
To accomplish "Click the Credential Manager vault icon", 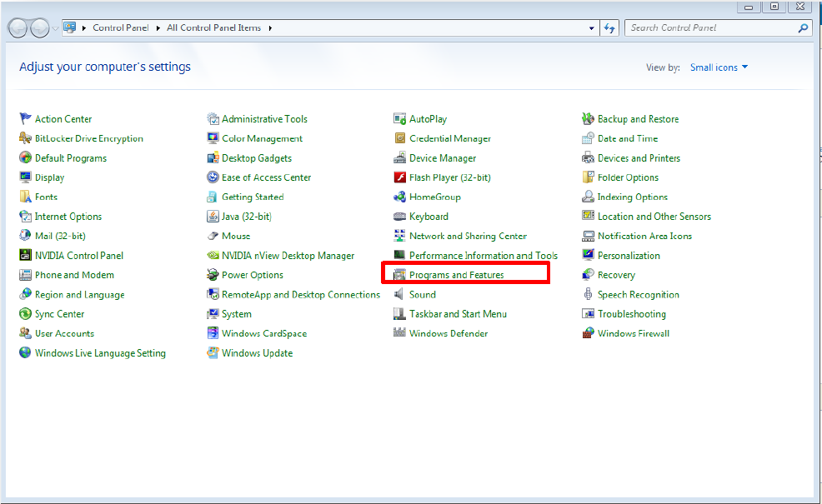I will [399, 138].
